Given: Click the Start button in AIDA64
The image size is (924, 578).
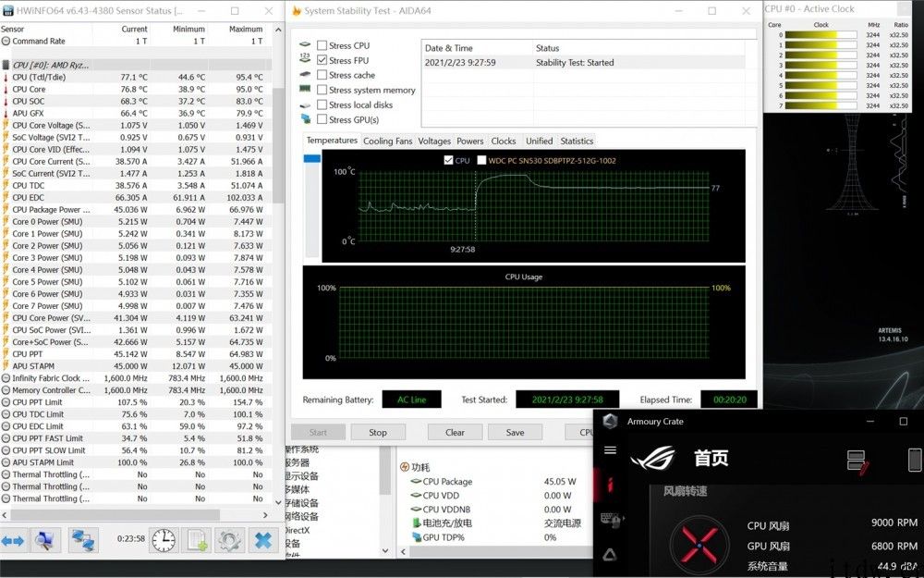Looking at the screenshot, I should (x=318, y=432).
